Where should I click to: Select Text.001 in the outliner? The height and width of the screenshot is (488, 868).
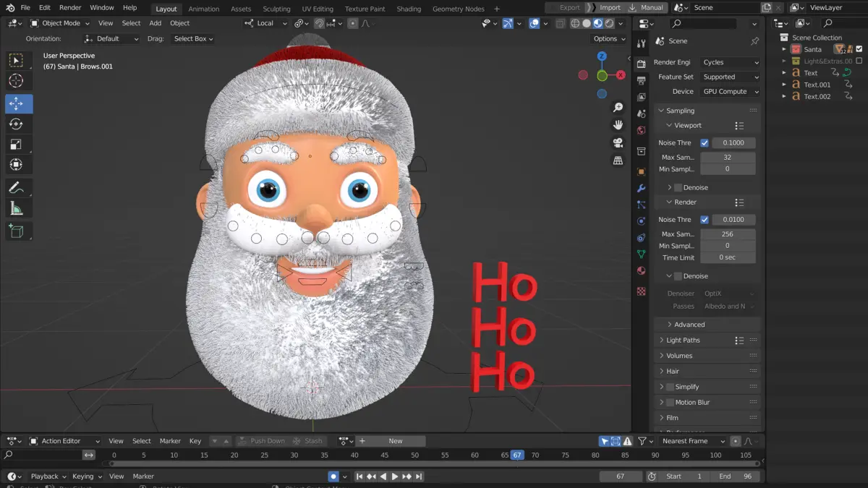pyautogui.click(x=817, y=85)
